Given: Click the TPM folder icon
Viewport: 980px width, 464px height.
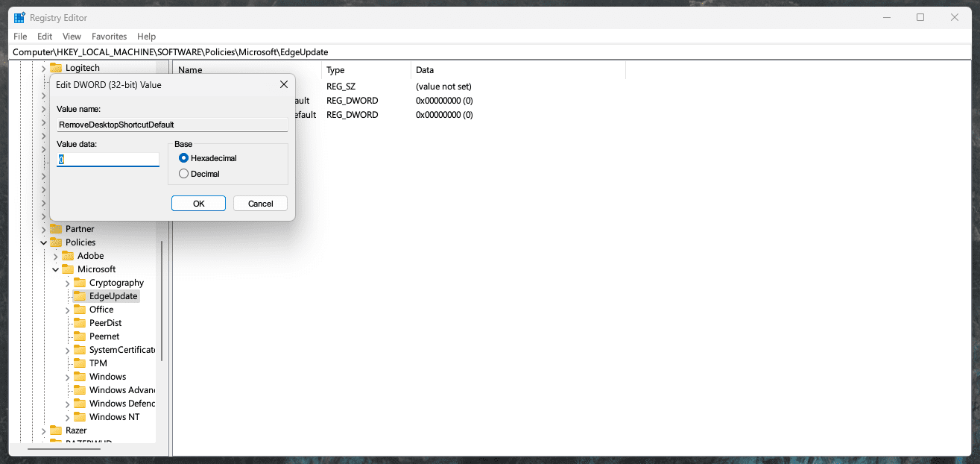Looking at the screenshot, I should [x=80, y=363].
